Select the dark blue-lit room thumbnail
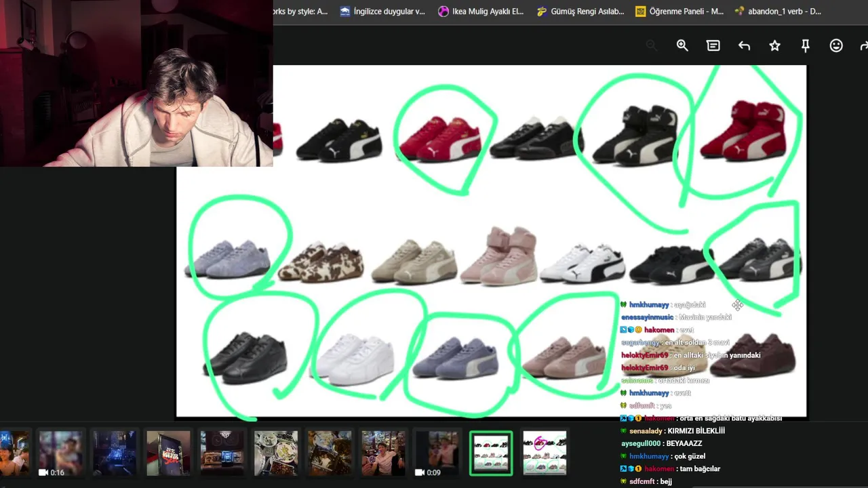The width and height of the screenshot is (868, 488). tap(114, 453)
